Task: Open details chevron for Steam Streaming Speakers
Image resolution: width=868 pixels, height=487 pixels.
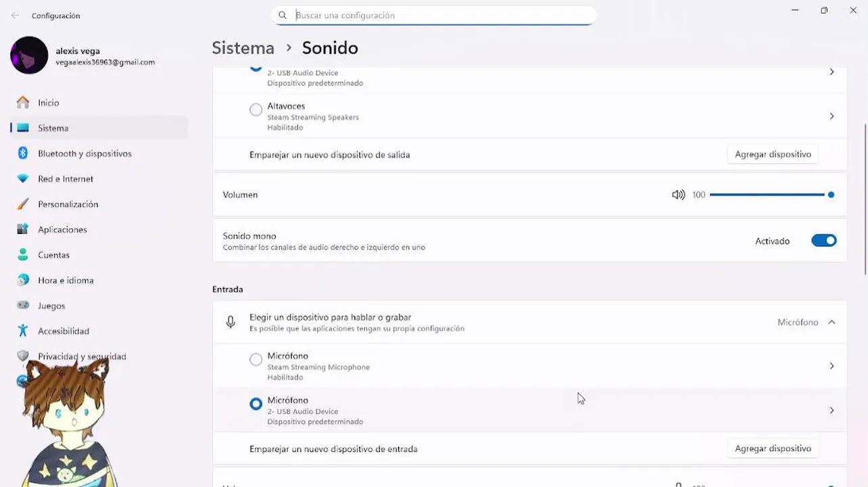Action: click(x=831, y=116)
